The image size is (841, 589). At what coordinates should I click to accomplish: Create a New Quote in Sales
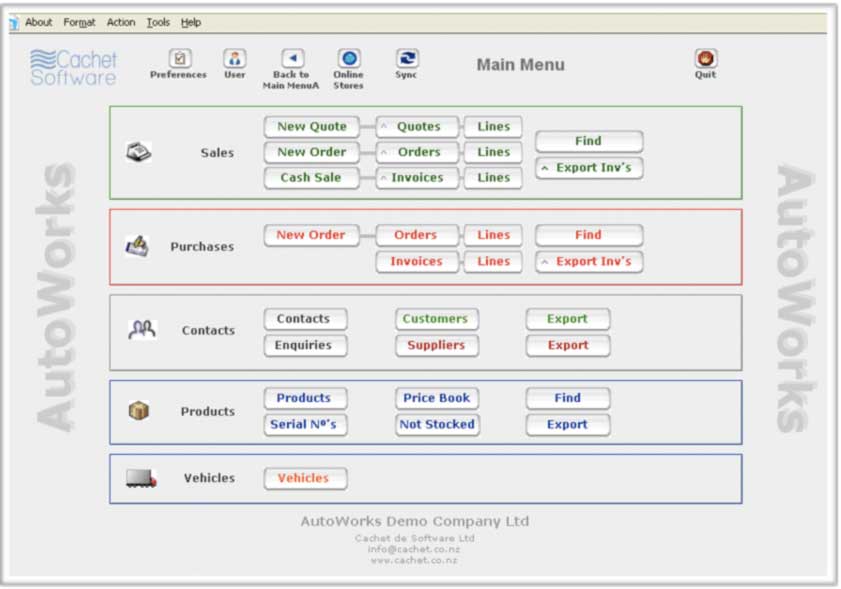(x=312, y=127)
